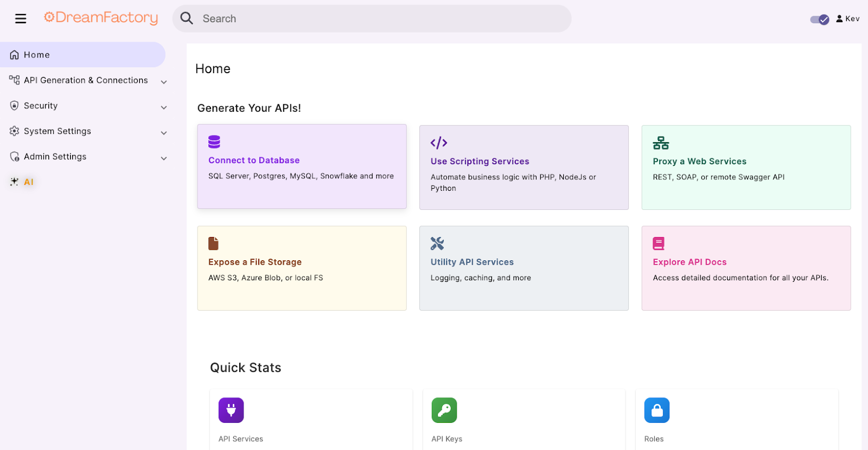Open the Connect to Database link
Image resolution: width=868 pixels, height=450 pixels.
click(254, 160)
